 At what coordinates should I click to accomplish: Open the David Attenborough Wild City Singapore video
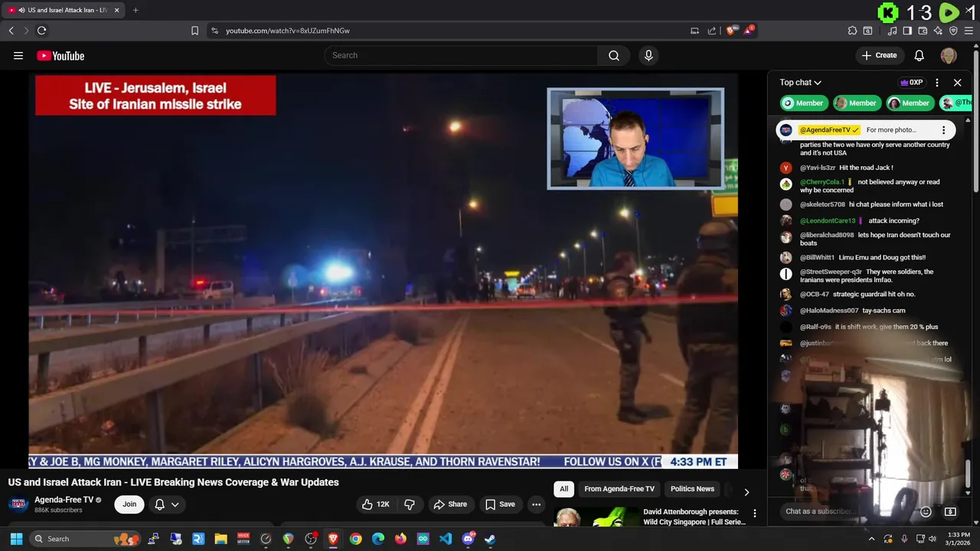694,517
